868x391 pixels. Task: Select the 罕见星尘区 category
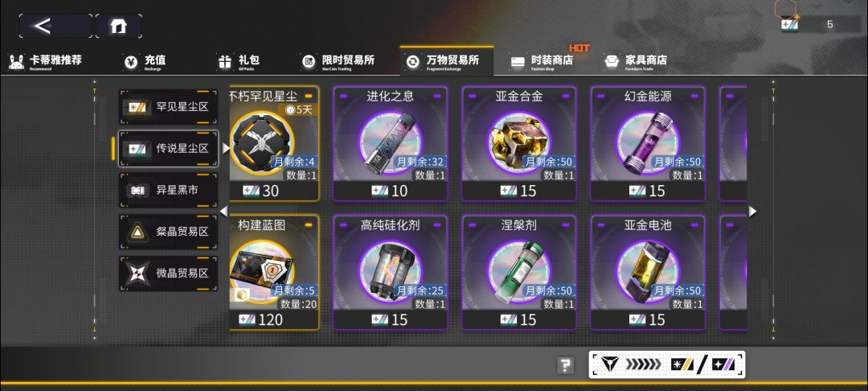(168, 107)
